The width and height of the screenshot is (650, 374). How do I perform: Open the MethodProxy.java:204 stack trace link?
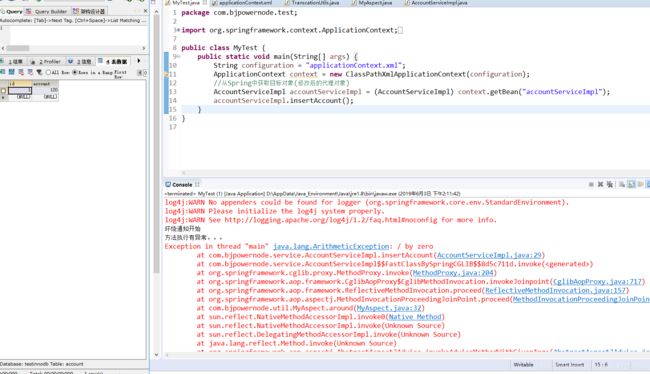click(x=453, y=273)
